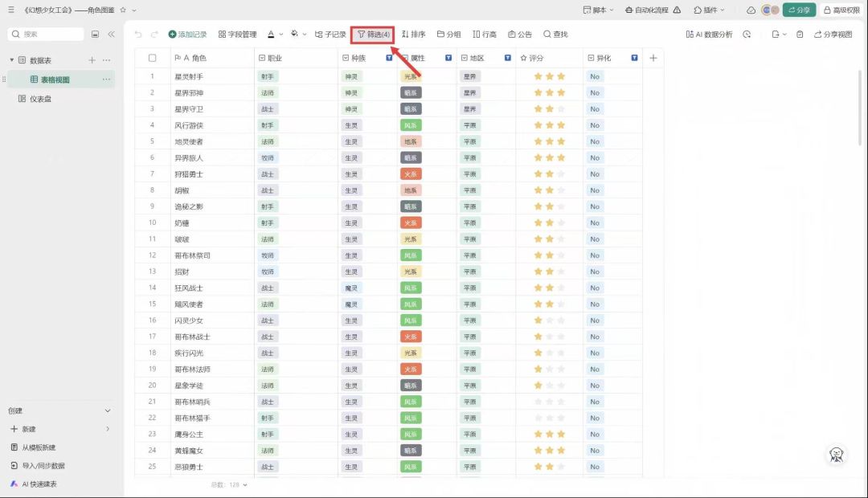868x498 pixels.
Task: Collapse the left sidebar panel
Action: tap(111, 35)
